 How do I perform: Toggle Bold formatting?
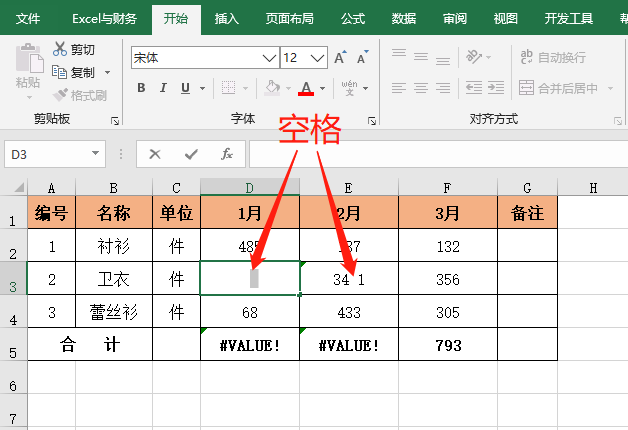tap(141, 88)
